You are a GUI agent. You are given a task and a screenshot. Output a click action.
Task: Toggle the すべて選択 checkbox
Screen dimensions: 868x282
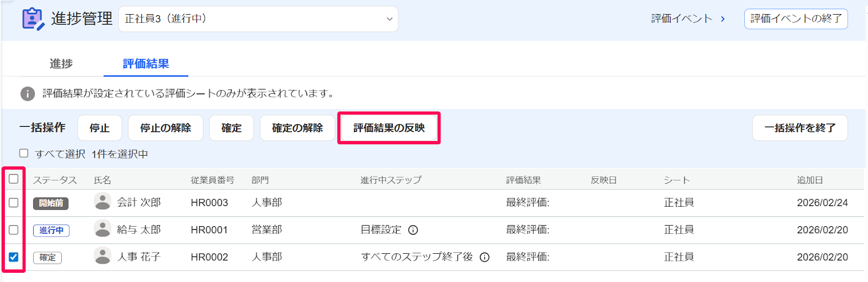(24, 153)
